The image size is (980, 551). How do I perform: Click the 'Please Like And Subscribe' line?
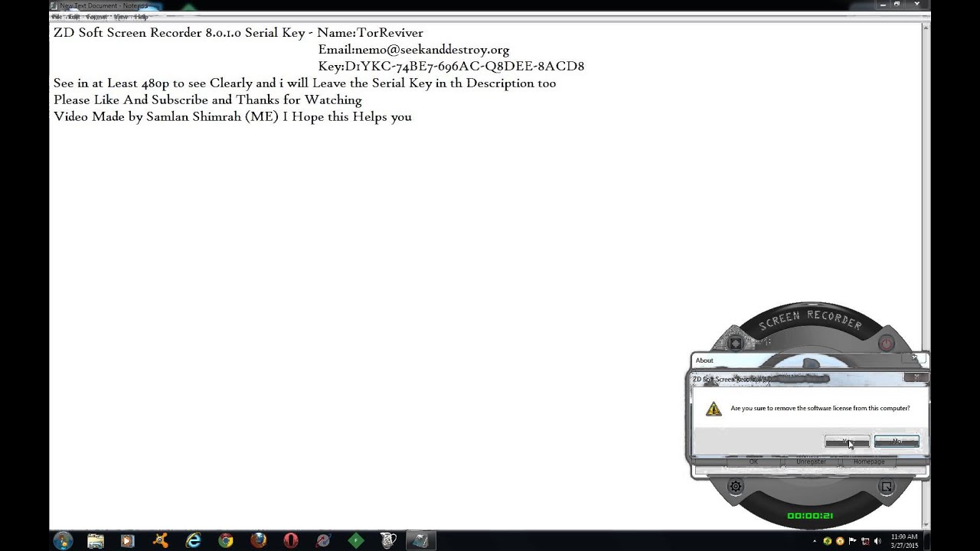pos(207,100)
